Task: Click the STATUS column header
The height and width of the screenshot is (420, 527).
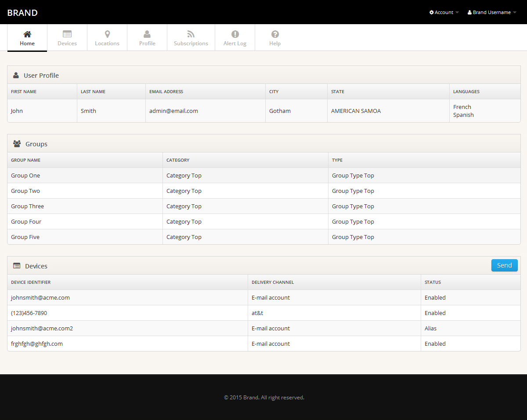Action: pyautogui.click(x=433, y=282)
